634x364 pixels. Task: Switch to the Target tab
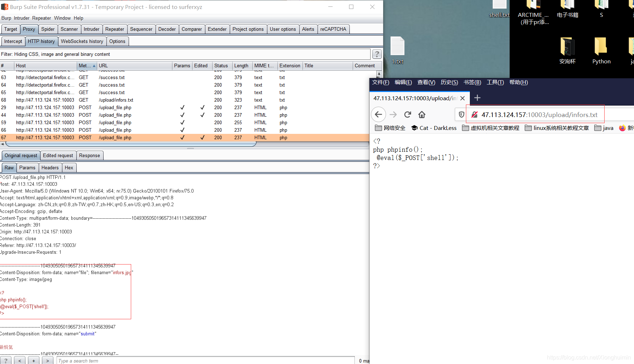10,29
